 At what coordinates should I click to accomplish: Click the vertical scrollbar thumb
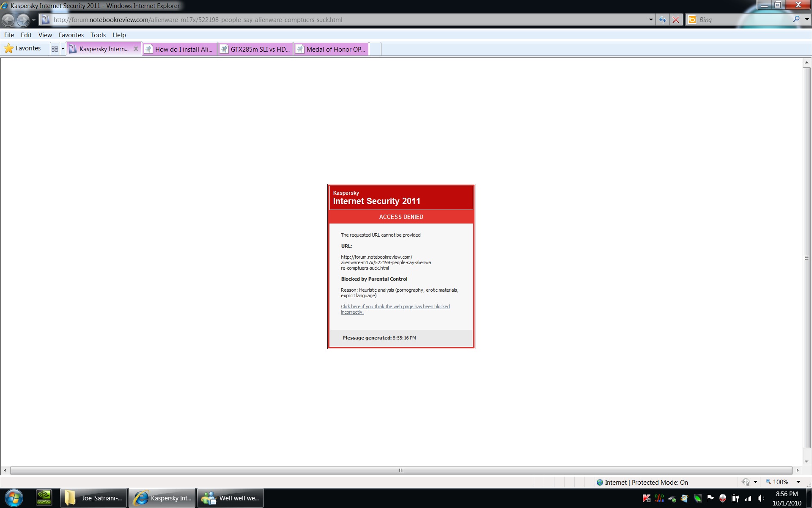click(x=807, y=257)
